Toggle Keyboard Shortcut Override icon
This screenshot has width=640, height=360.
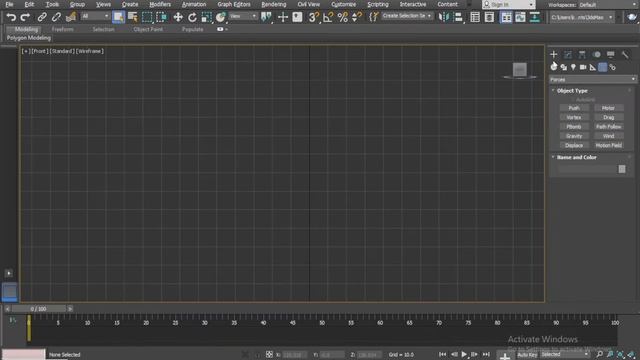298,17
